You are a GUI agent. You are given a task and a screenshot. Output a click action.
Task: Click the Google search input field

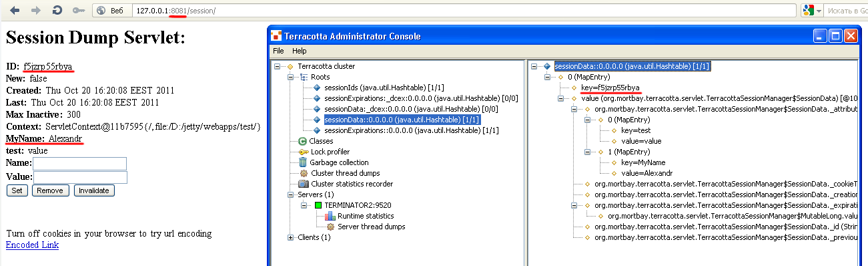847,11
